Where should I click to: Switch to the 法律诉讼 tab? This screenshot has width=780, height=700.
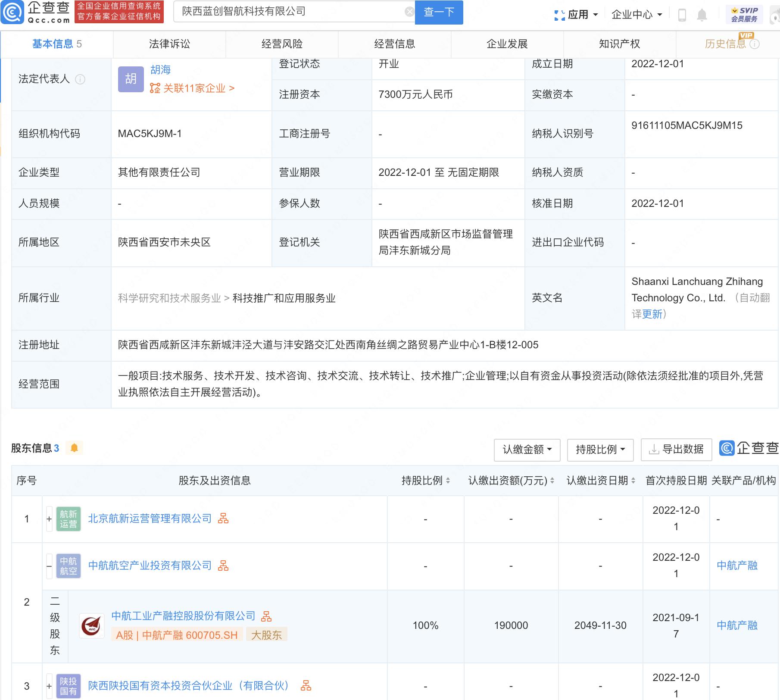(x=169, y=44)
